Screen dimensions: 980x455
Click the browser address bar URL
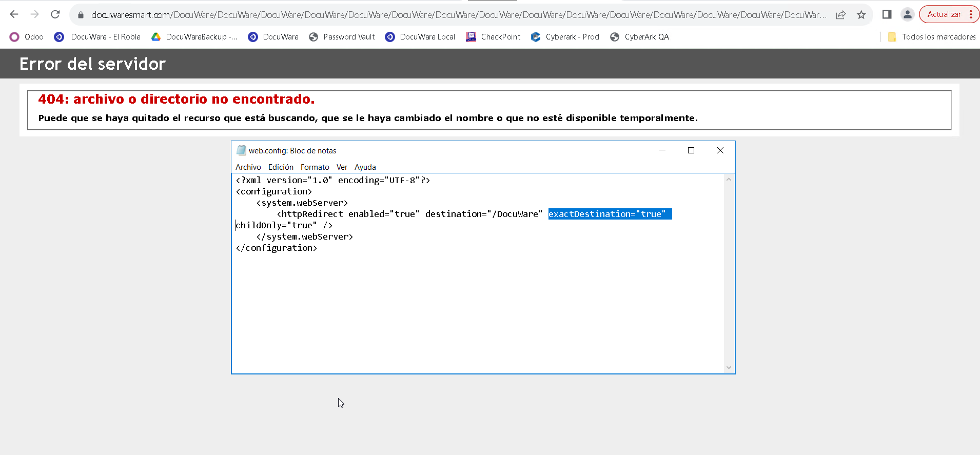click(x=457, y=15)
